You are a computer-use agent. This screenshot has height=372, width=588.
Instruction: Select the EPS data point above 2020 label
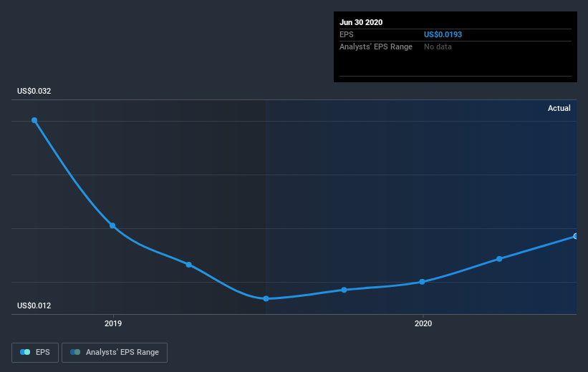(423, 282)
